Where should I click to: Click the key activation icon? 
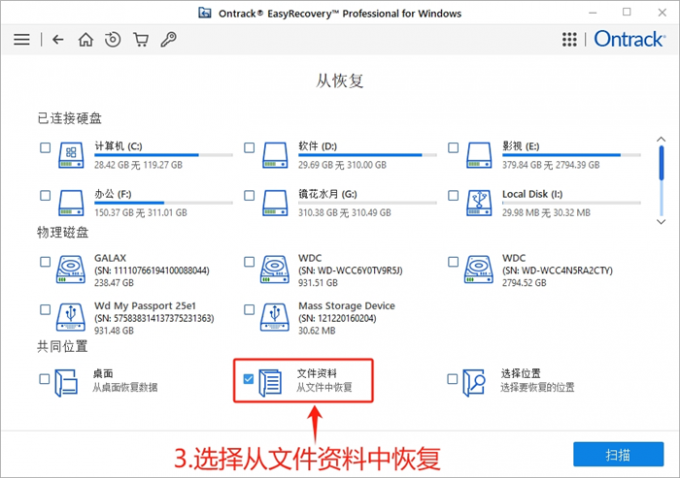[x=169, y=39]
